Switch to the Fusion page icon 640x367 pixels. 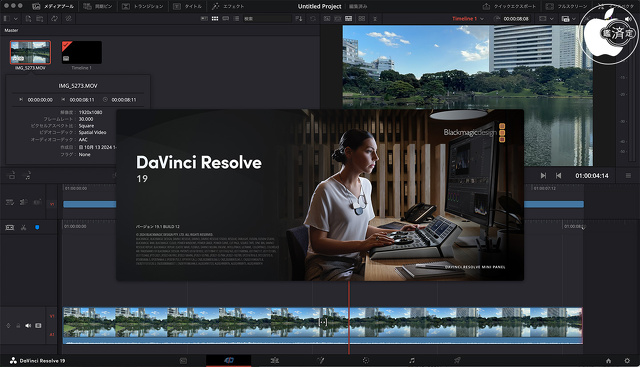(320, 360)
